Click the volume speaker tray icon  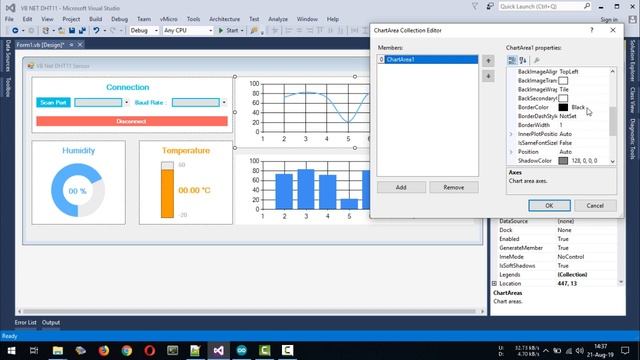tap(580, 351)
